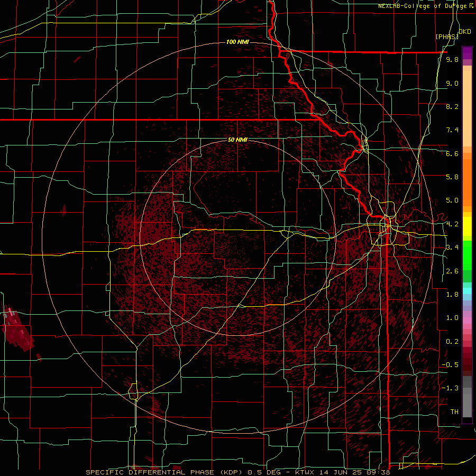The height and width of the screenshot is (476, 476).
Task: Click the 1.0 value on the color scale
Action: (x=452, y=318)
